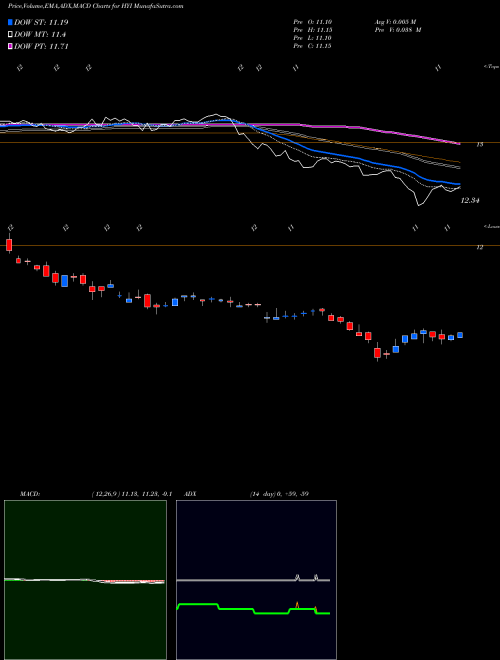
Task: Click the 12.34 price label on EMA chart
Action: click(470, 201)
